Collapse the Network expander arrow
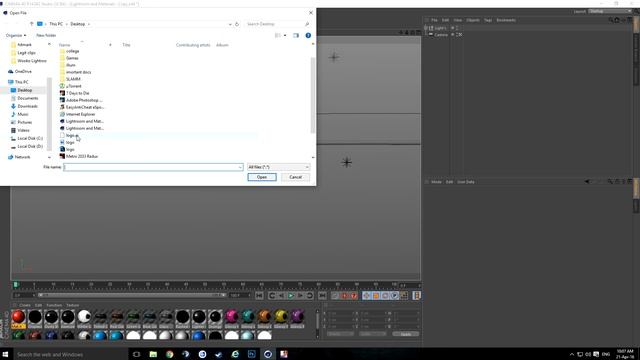Screen dimensions: 640x360 [49, 157]
